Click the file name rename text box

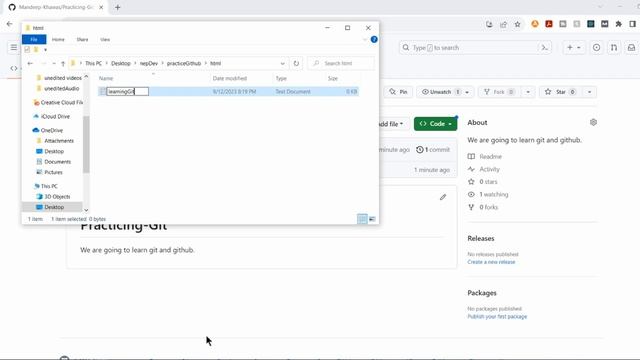127,91
